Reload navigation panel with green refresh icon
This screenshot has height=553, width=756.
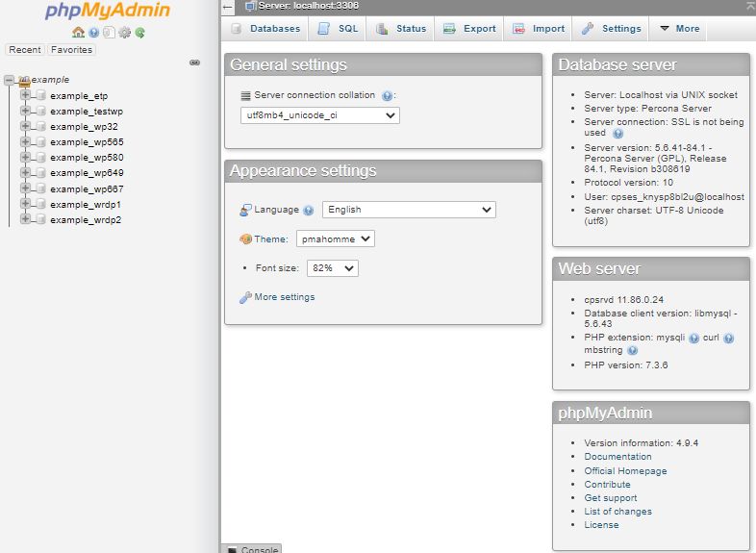[139, 33]
